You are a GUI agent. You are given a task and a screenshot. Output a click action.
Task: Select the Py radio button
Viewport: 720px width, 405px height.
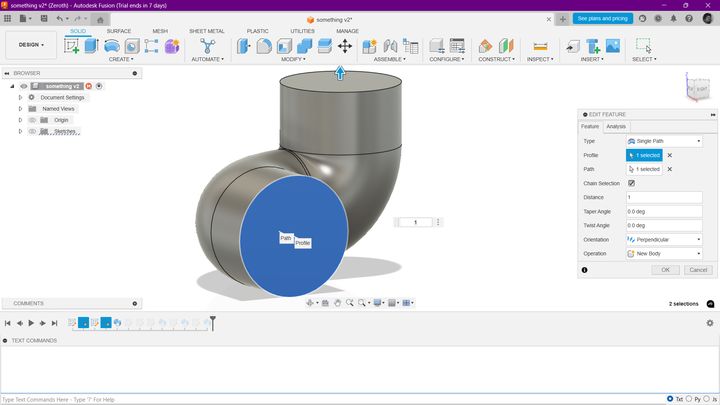[689, 399]
